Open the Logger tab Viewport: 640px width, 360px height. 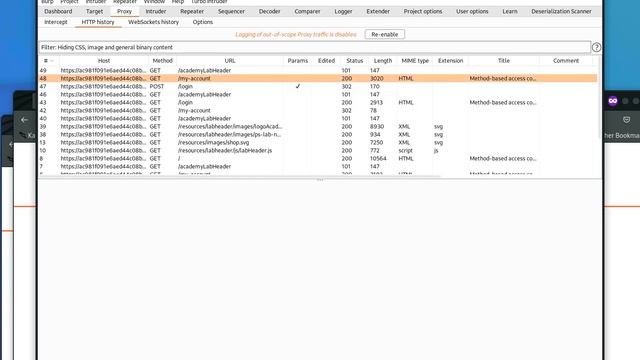click(343, 11)
